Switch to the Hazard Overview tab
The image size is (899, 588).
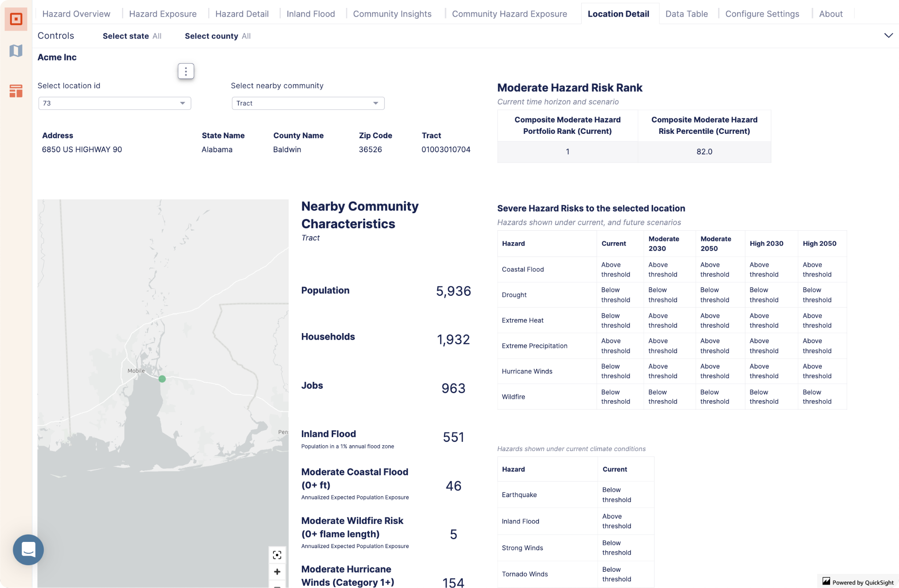pyautogui.click(x=76, y=14)
